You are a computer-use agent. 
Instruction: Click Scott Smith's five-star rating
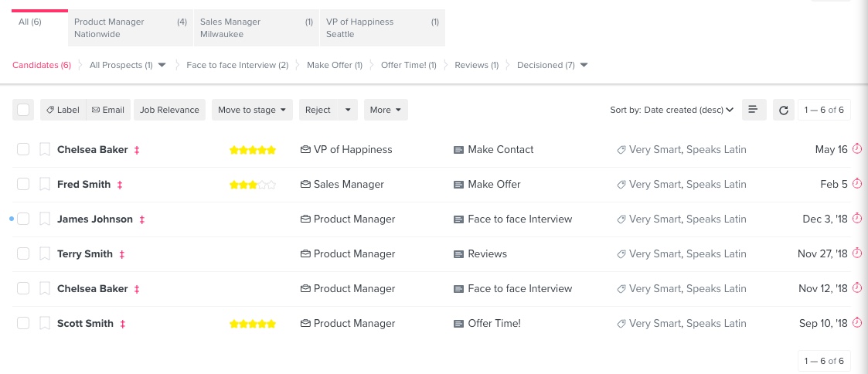pos(252,324)
